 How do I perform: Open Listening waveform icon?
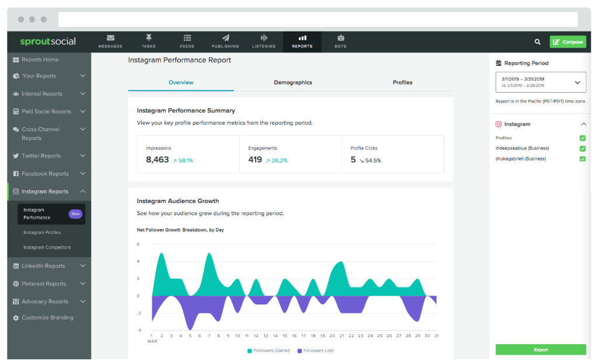click(x=264, y=37)
